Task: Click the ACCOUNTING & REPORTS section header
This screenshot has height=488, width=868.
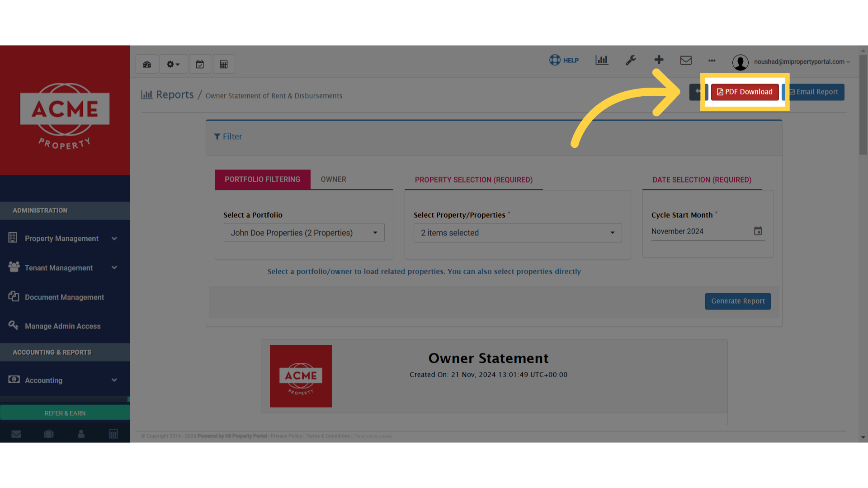Action: pos(65,352)
